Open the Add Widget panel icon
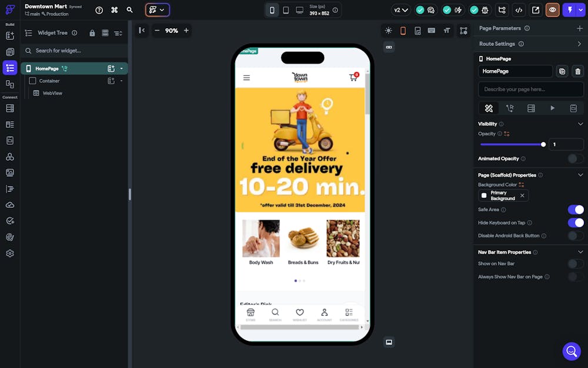Screen dimensions: 588x368 point(10,36)
